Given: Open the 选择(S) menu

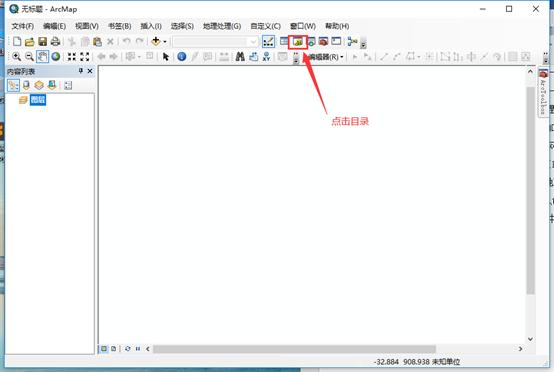Looking at the screenshot, I should click(182, 26).
